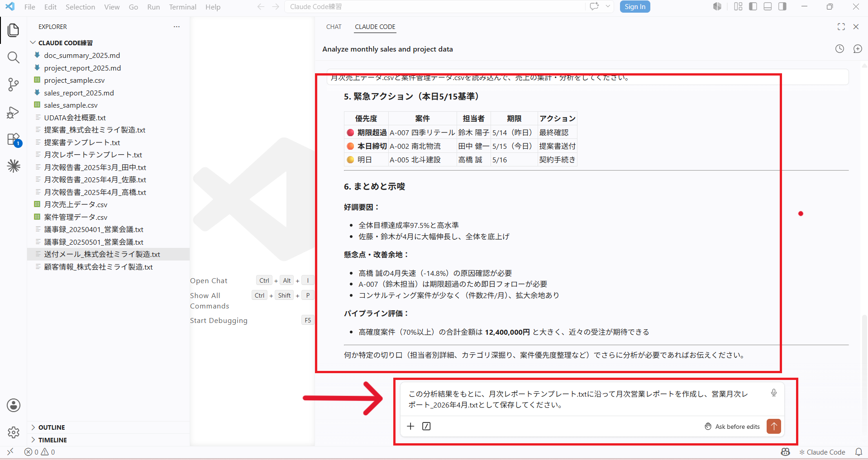Open the notifications bell icon
The width and height of the screenshot is (868, 460).
pos(858,452)
